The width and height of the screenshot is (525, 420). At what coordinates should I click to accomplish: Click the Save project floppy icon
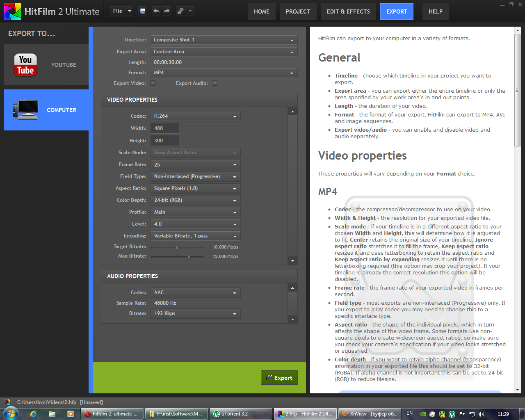[142, 11]
